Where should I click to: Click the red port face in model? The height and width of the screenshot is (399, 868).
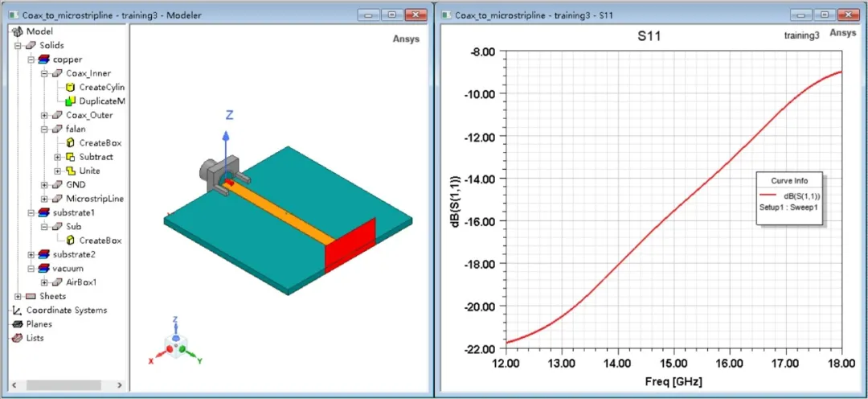click(x=350, y=245)
